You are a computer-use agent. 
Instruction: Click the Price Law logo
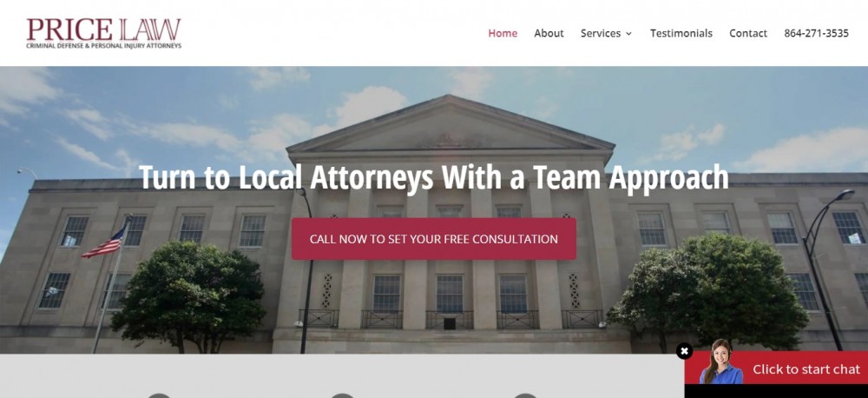(x=104, y=33)
